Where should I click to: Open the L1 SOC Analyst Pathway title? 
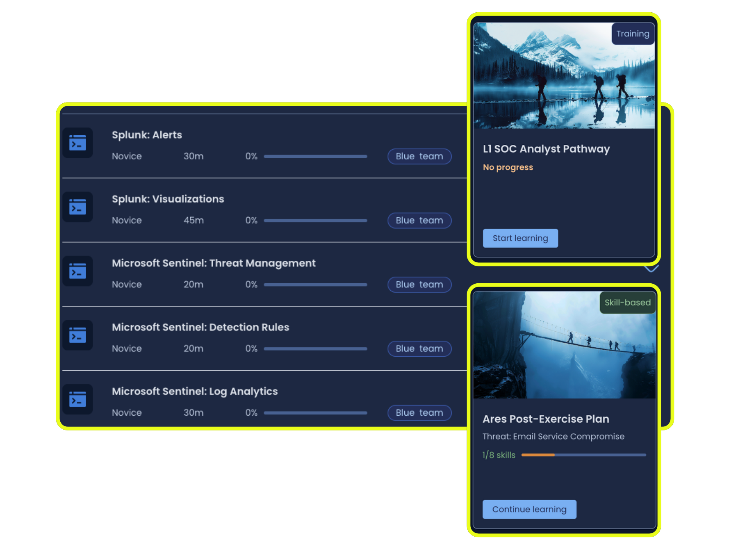tap(546, 149)
